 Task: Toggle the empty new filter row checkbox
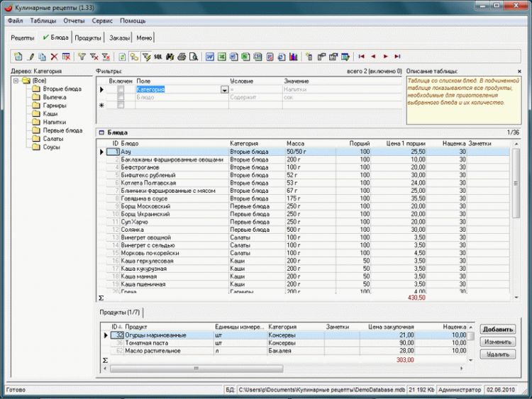[x=121, y=105]
